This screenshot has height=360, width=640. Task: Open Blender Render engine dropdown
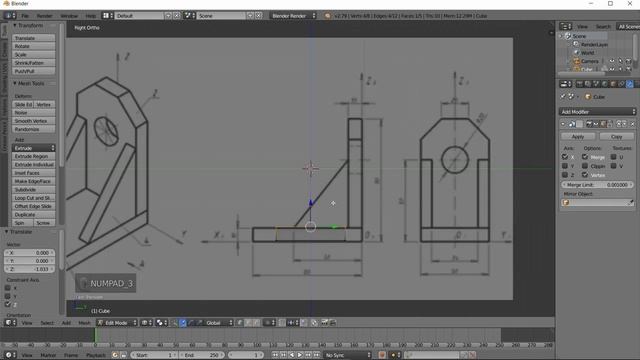(293, 16)
